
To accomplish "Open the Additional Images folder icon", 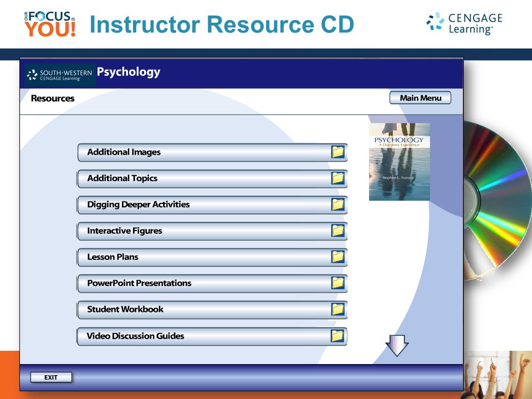I will (x=338, y=152).
